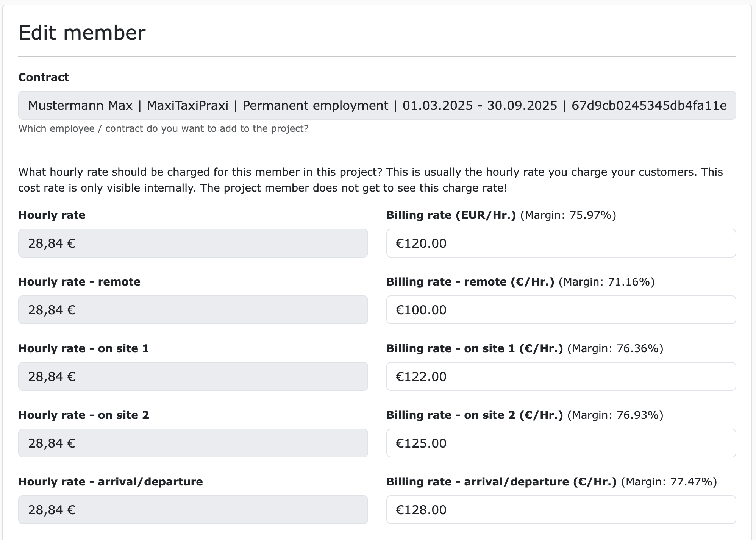756x540 pixels.
Task: Click the Hourly rate - remote label
Action: click(79, 282)
